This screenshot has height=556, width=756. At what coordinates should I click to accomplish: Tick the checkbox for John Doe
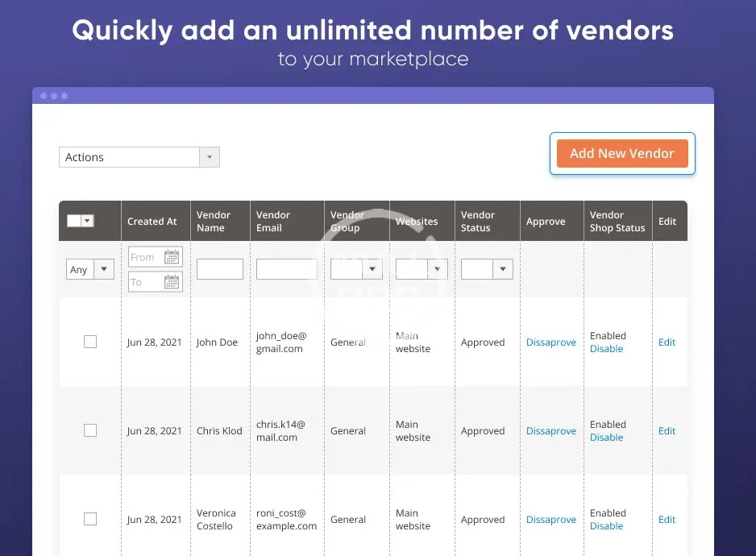click(x=90, y=342)
